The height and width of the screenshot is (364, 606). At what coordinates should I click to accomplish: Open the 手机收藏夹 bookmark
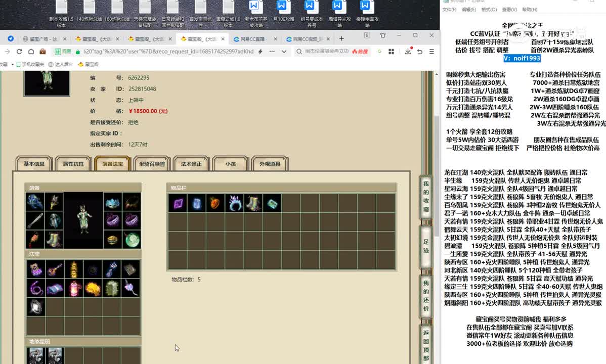(x=30, y=65)
